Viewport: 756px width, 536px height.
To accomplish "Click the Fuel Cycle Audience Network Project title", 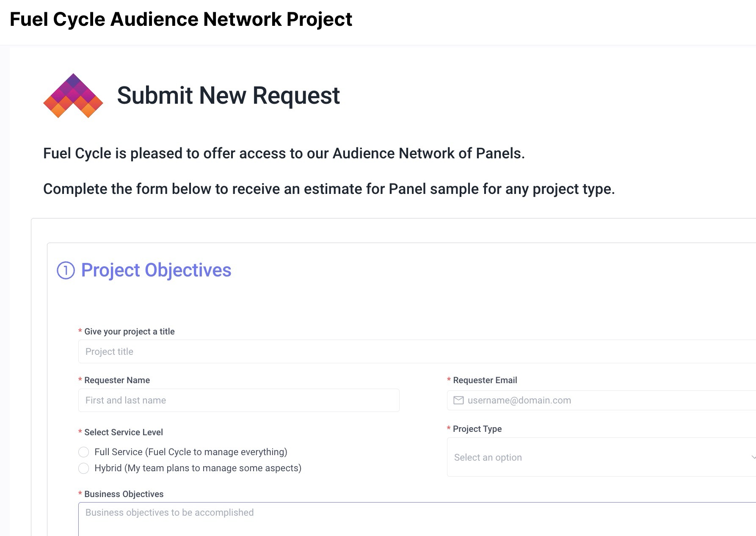I will (181, 19).
